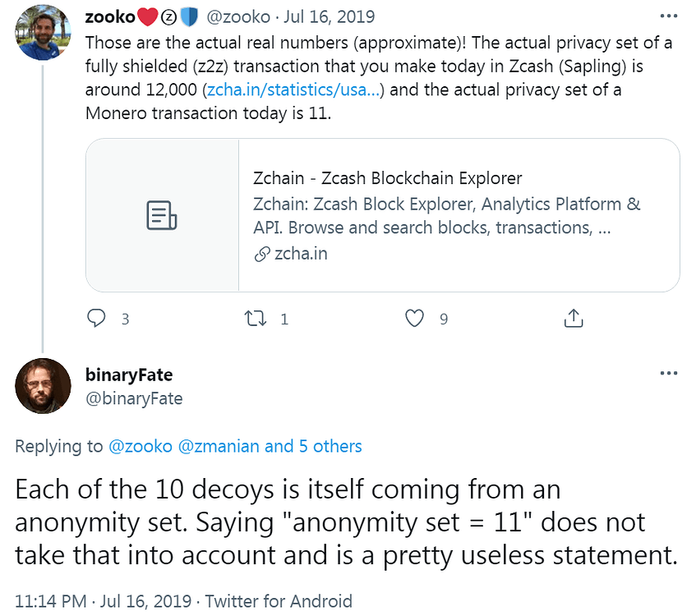The width and height of the screenshot is (696, 616).
Task: Click the zooko display name
Action: (x=108, y=16)
